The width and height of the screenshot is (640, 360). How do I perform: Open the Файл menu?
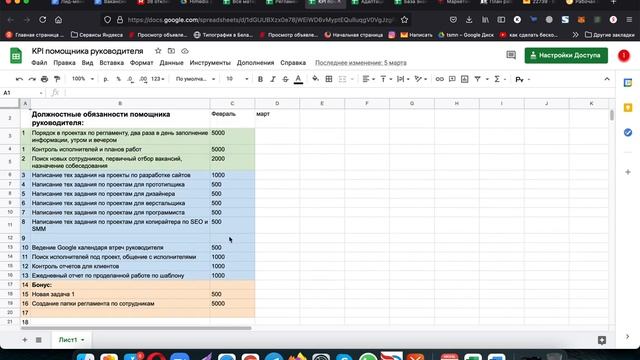(39, 63)
